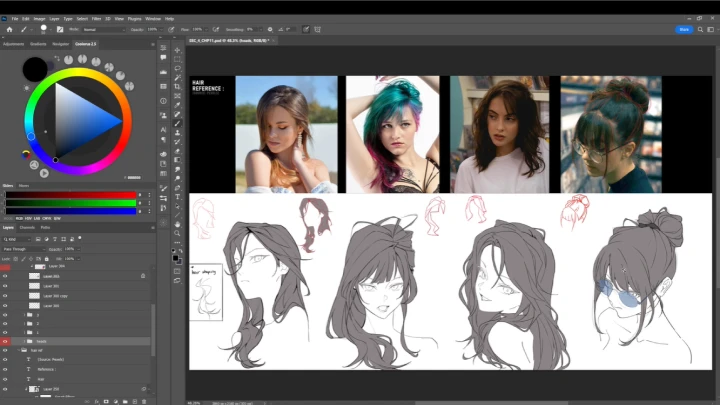Click the foreground color swatch in toolbar

(175, 259)
